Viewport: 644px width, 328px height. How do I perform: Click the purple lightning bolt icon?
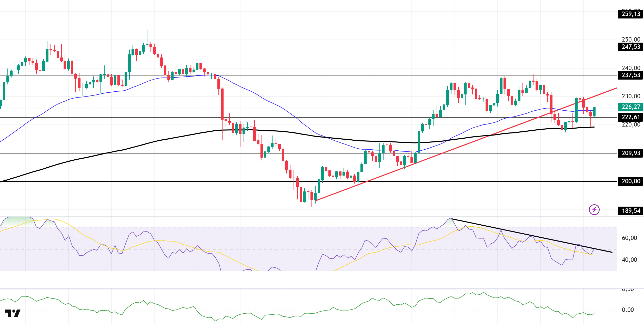click(x=594, y=210)
